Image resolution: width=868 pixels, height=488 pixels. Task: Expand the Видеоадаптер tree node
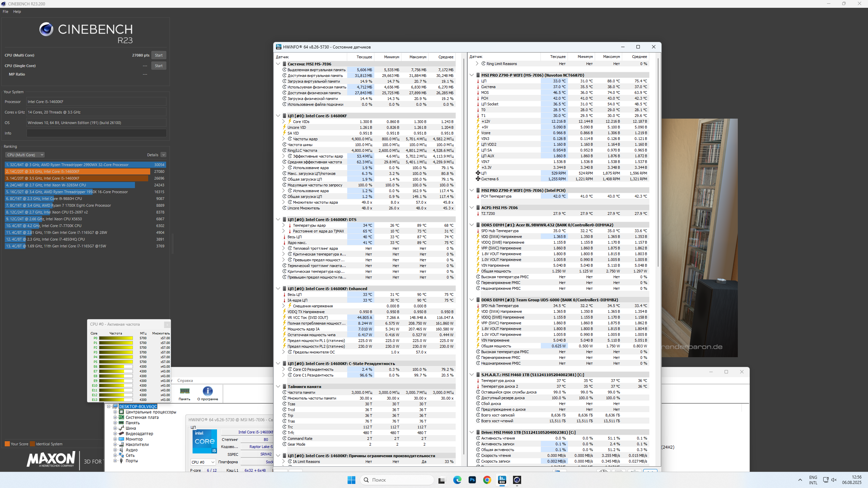[115, 434]
